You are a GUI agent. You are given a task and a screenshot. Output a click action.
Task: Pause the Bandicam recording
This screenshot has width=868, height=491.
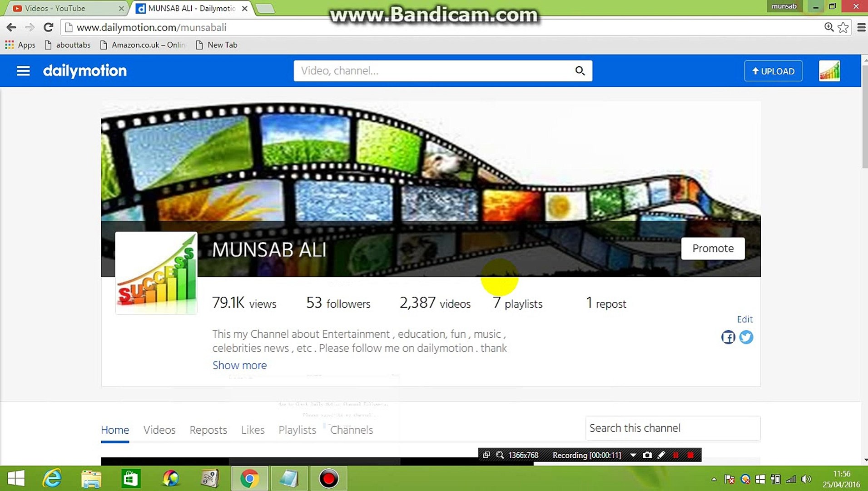(x=676, y=455)
